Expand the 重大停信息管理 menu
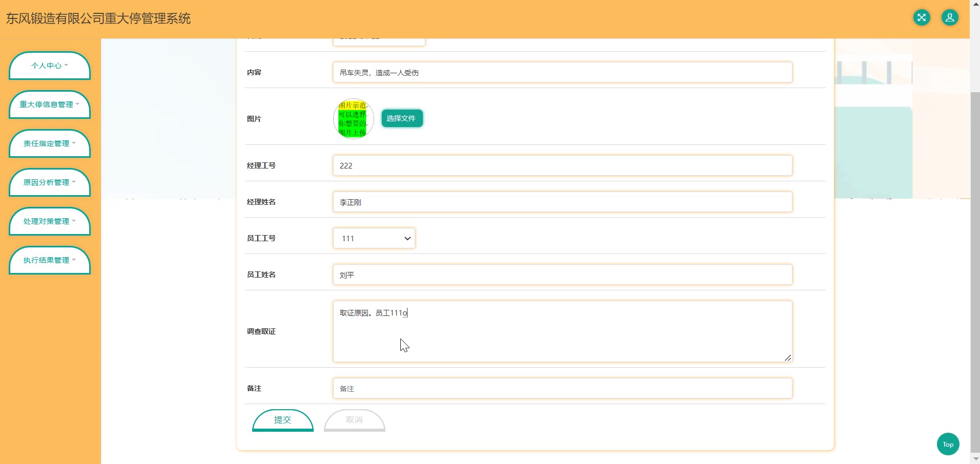This screenshot has width=980, height=464. tap(50, 104)
